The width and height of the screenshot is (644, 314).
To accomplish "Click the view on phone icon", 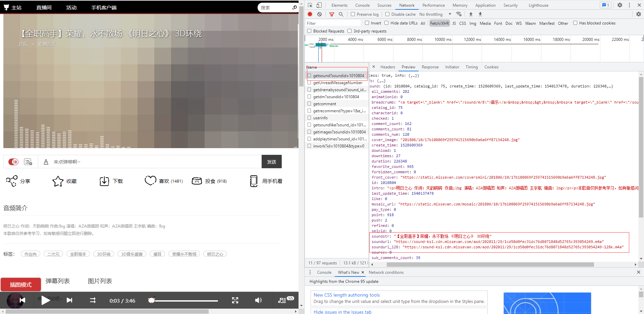I will pyautogui.click(x=254, y=181).
